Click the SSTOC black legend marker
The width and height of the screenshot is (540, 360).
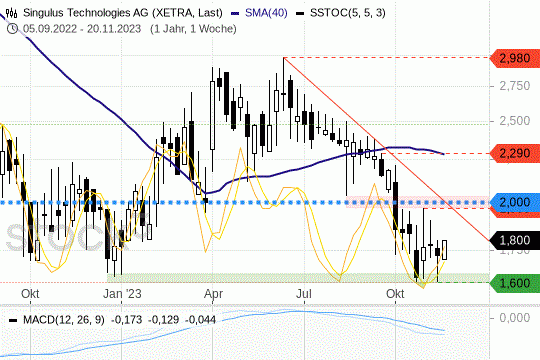[300, 13]
